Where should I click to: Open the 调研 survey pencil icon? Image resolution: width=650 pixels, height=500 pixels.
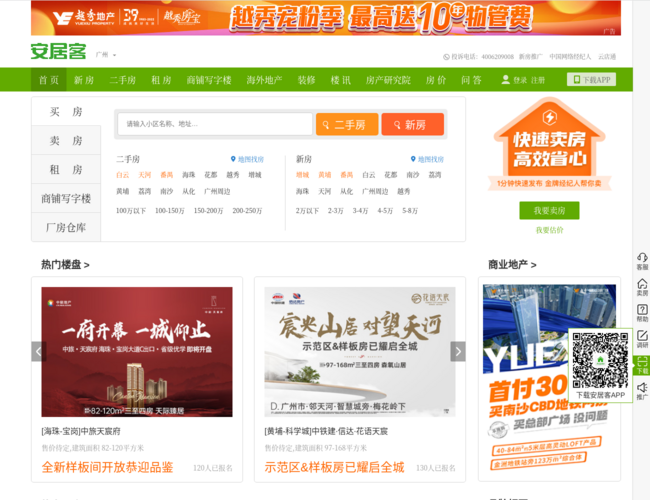[642, 335]
